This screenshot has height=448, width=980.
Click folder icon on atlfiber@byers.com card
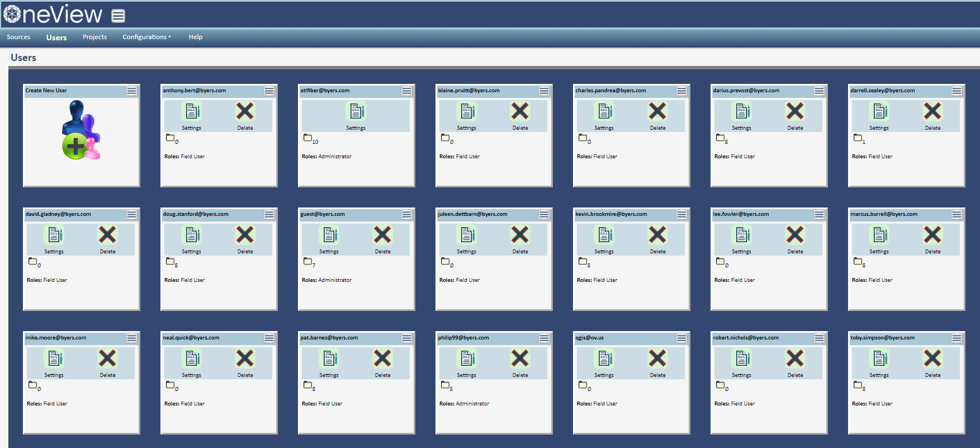pyautogui.click(x=307, y=138)
